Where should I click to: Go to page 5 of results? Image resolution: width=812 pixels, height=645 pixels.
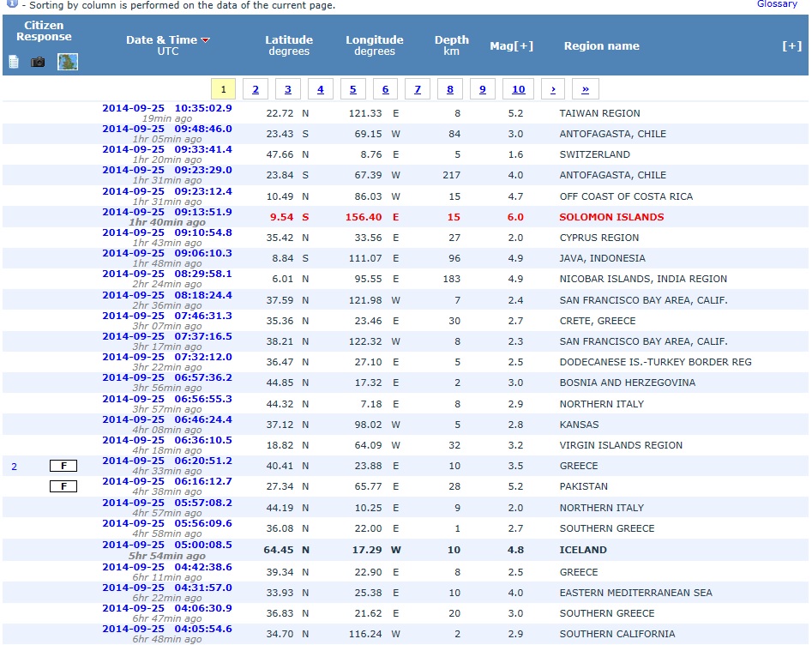353,89
